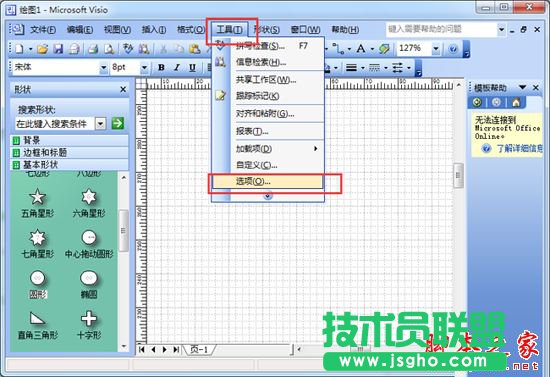Open the 边框和标题 stencil
The width and height of the screenshot is (550, 377).
(69, 153)
